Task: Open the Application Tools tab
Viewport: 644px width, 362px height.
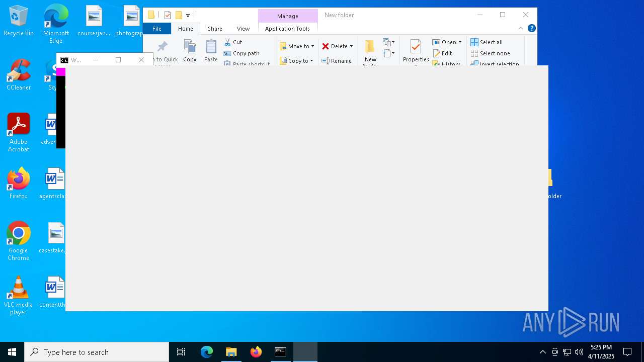Action: point(287,29)
